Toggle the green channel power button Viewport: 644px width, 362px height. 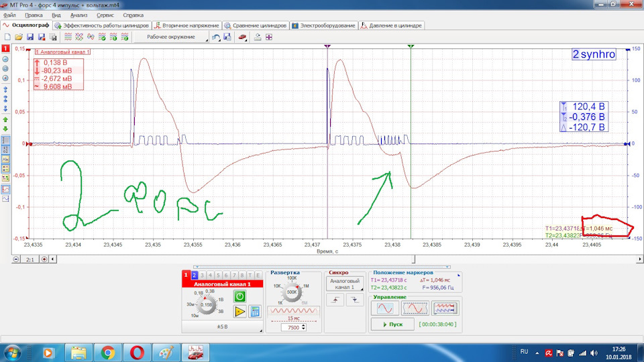(240, 296)
